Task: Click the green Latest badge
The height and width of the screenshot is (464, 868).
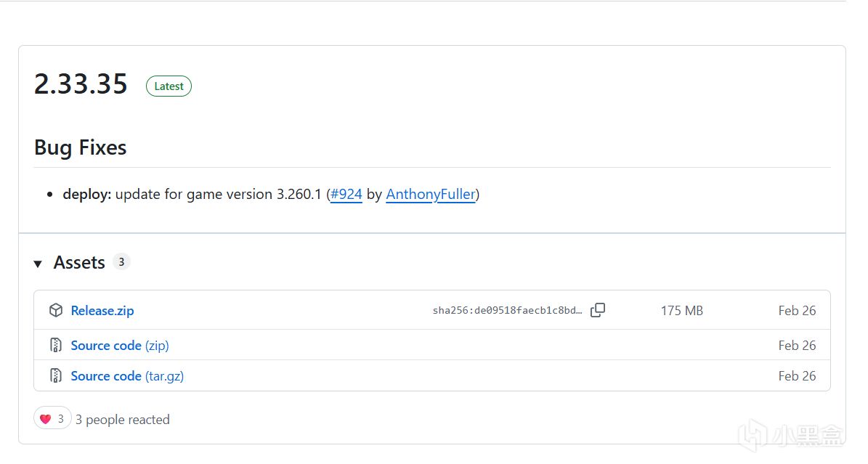Action: (x=169, y=86)
